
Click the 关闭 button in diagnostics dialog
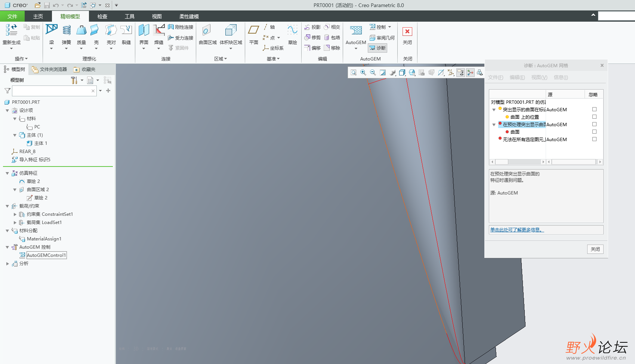595,249
